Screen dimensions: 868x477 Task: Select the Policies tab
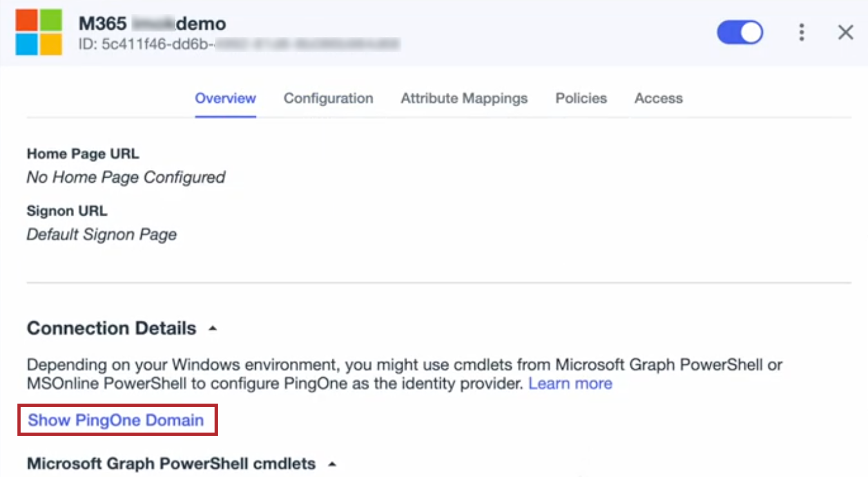(581, 98)
